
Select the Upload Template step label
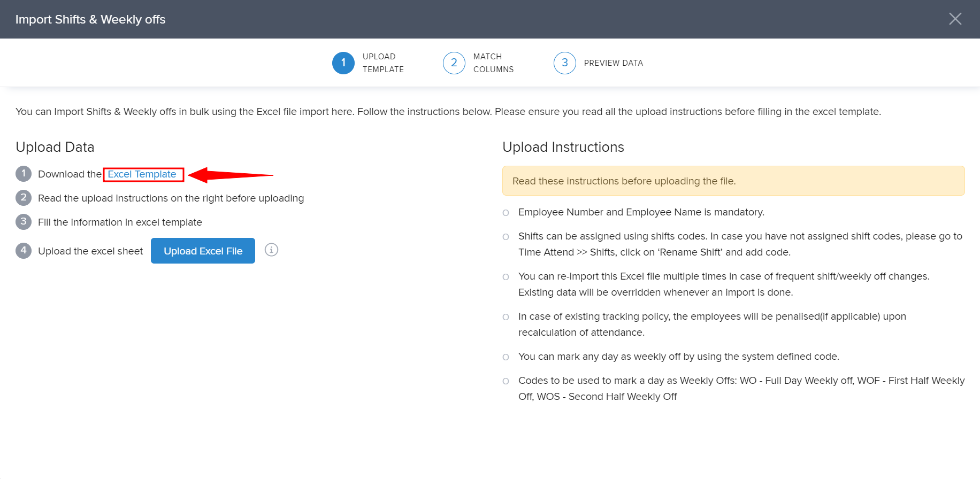pyautogui.click(x=383, y=63)
